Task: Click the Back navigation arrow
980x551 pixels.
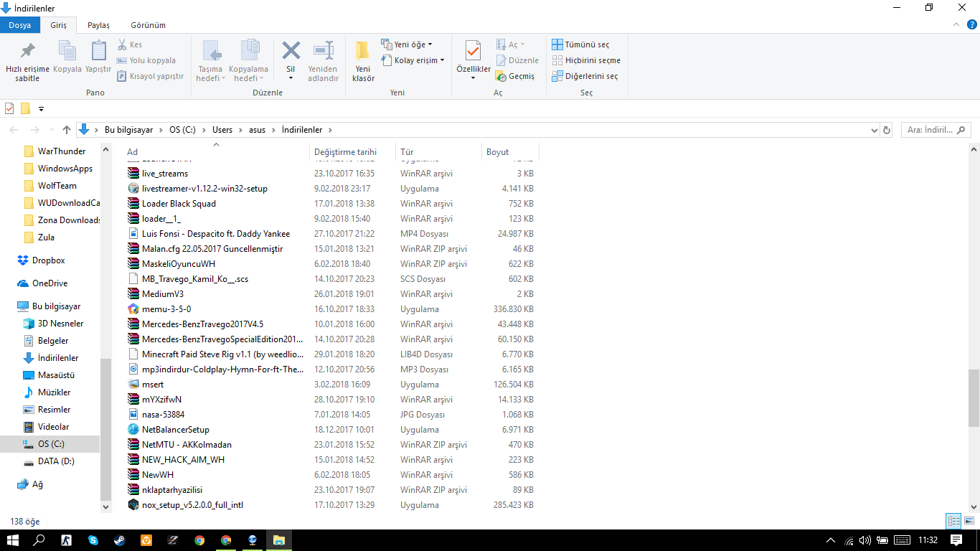Action: click(x=14, y=130)
